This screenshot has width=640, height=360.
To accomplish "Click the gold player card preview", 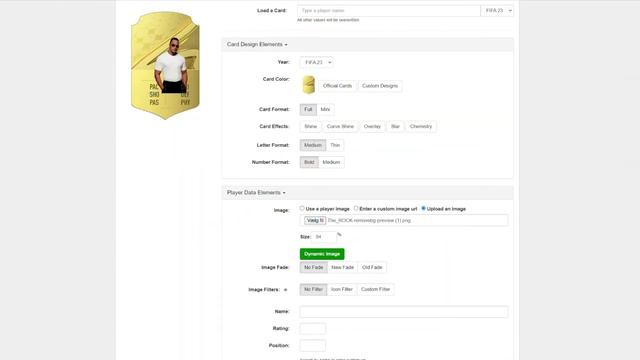I will 165,66.
